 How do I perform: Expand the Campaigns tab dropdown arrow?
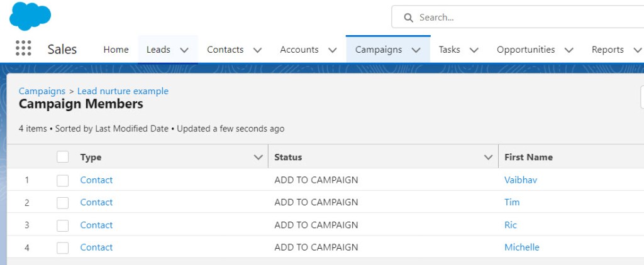(416, 50)
